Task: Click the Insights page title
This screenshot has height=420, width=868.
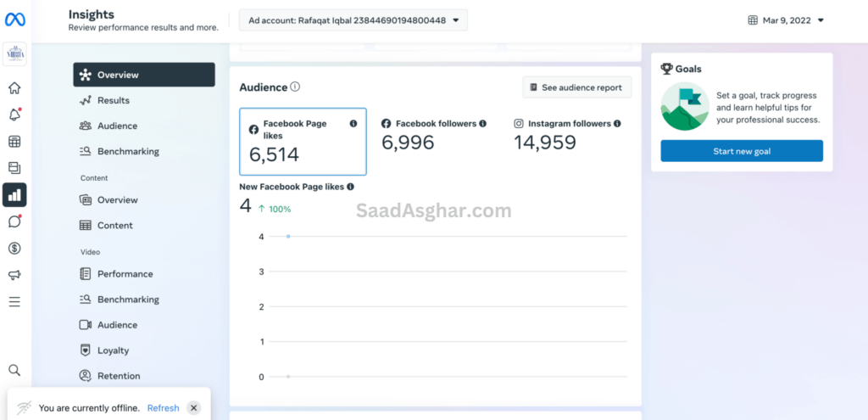Action: (x=91, y=14)
